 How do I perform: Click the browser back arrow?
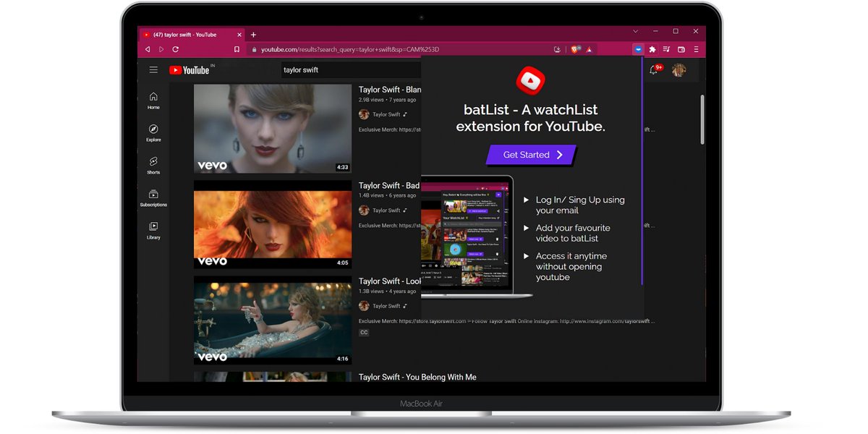(148, 49)
